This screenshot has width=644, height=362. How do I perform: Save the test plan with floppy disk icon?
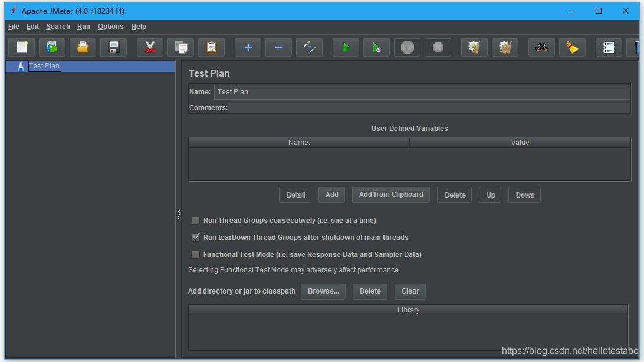pyautogui.click(x=114, y=48)
